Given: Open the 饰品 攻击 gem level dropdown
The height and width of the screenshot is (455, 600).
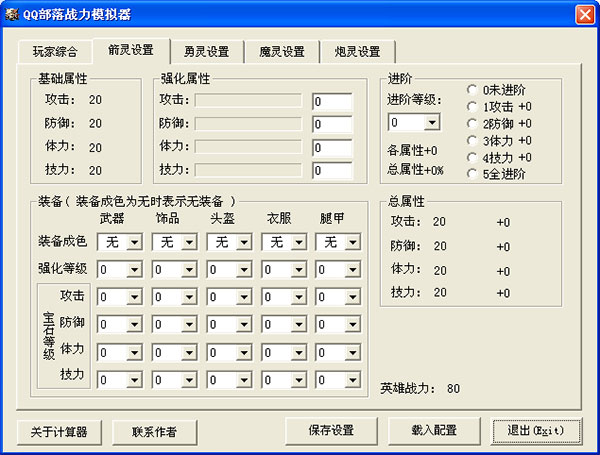Looking at the screenshot, I should tap(174, 297).
